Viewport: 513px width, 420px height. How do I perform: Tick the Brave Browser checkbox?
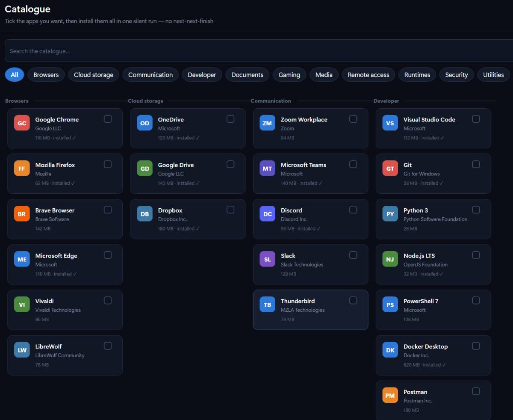coord(108,210)
